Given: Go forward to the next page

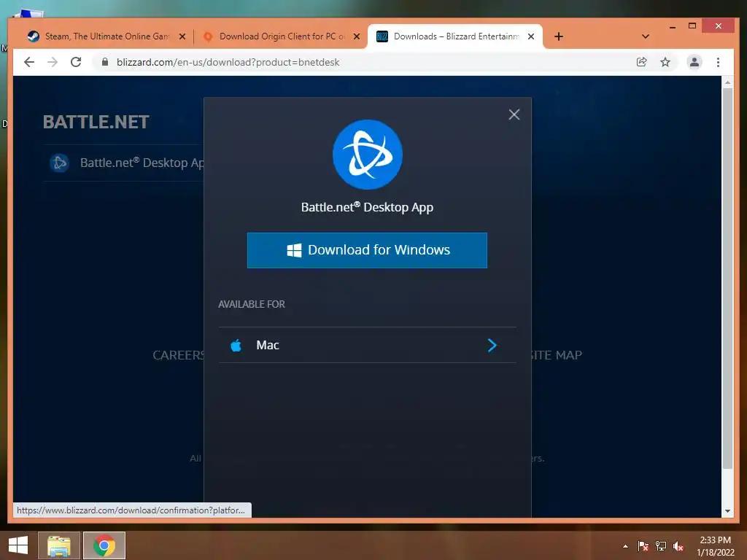Looking at the screenshot, I should (53, 62).
